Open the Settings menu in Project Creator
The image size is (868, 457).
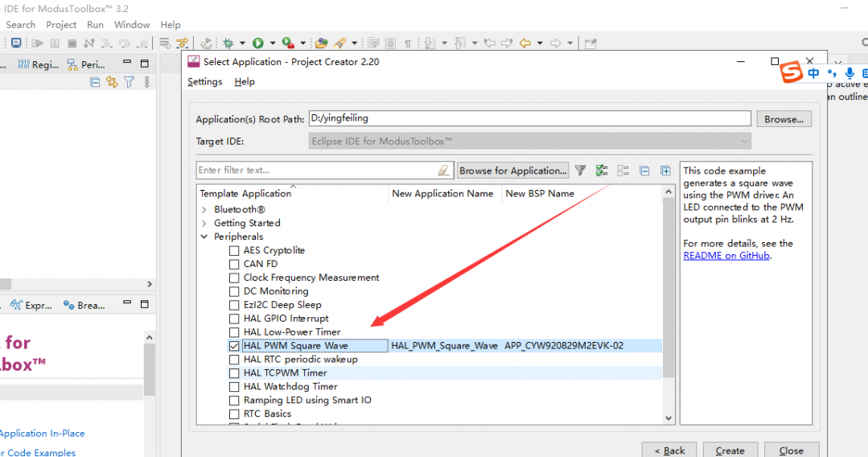tap(205, 82)
